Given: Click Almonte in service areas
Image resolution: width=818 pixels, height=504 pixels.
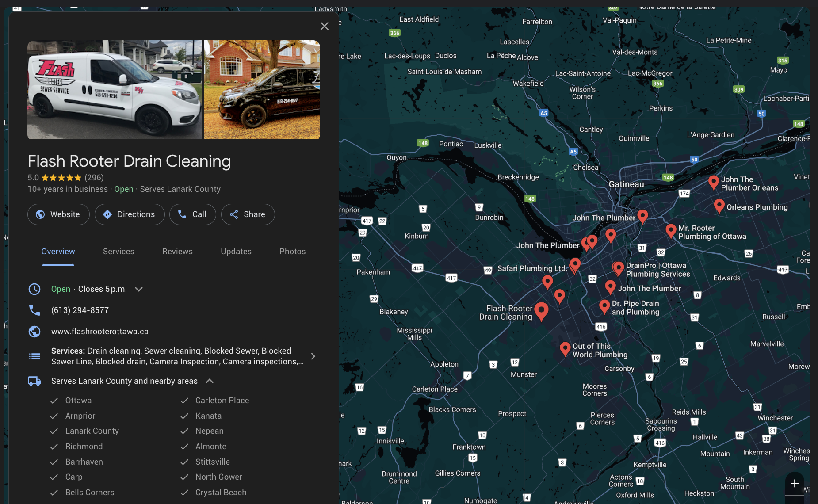Looking at the screenshot, I should (211, 447).
